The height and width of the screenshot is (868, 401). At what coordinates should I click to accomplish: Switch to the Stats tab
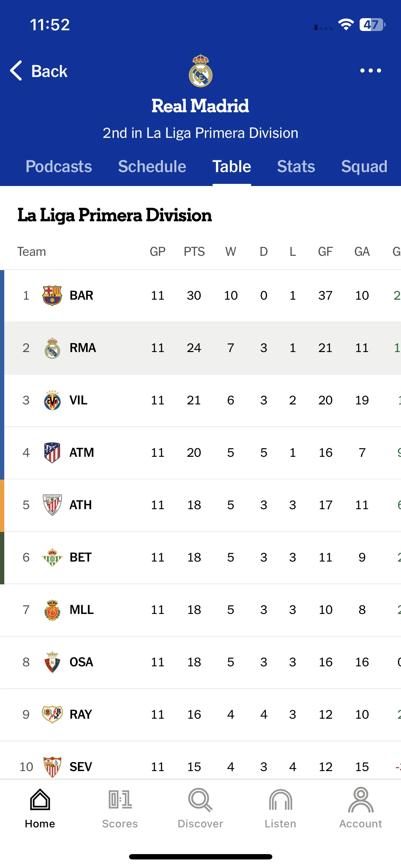(x=296, y=166)
